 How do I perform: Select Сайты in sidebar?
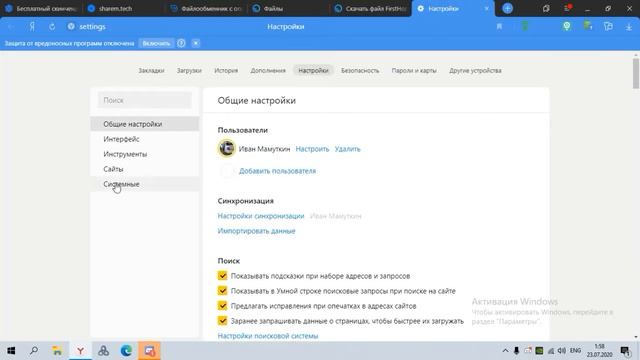(x=144, y=169)
